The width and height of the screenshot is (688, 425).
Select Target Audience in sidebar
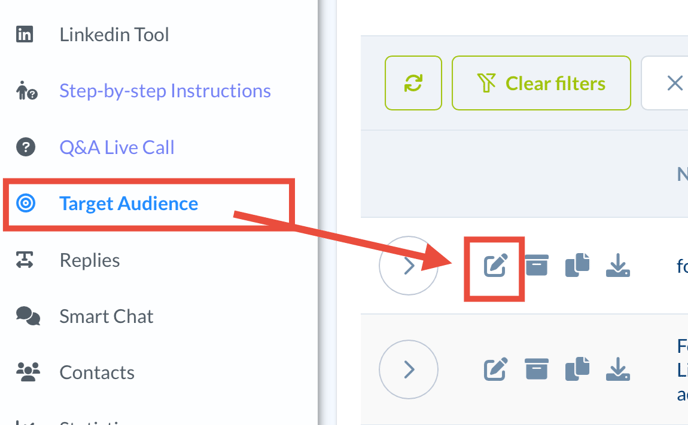click(x=128, y=204)
